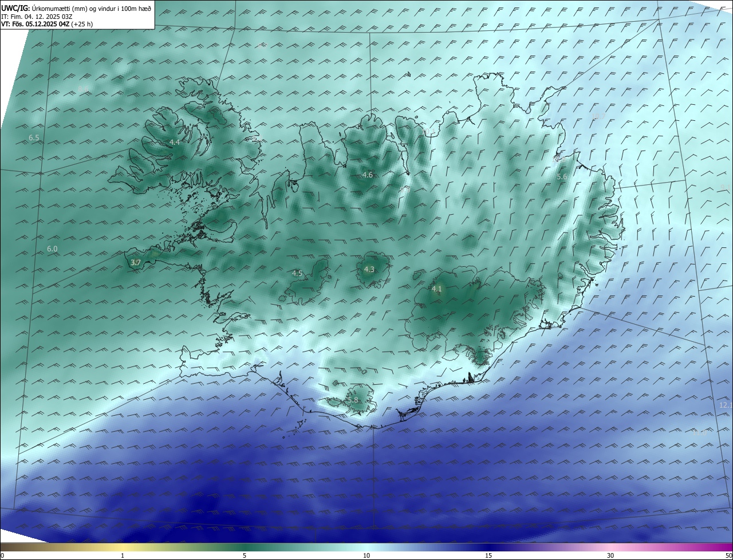Image resolution: width=733 pixels, height=560 pixels.
Task: Click the 50 tick on the color scale
Action: (728, 555)
